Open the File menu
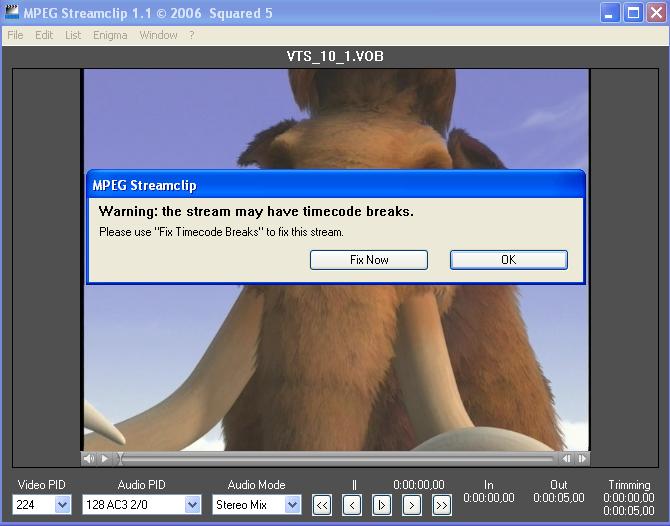670x526 pixels. point(15,35)
